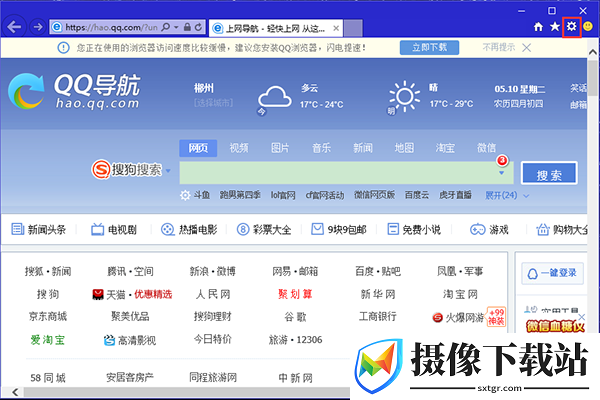The image size is (600, 400).
Task: Open the 彩票大全 category icon
Action: click(x=243, y=229)
